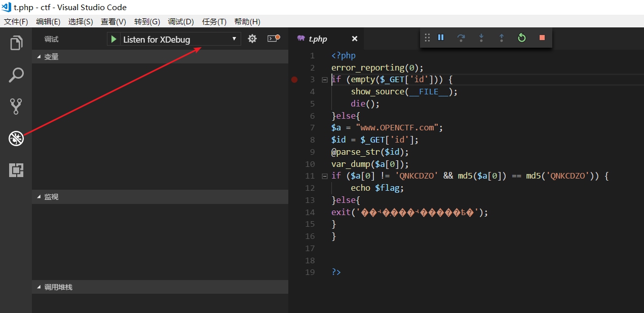Open the 任务(T) menu
The image size is (644, 313).
point(214,22)
